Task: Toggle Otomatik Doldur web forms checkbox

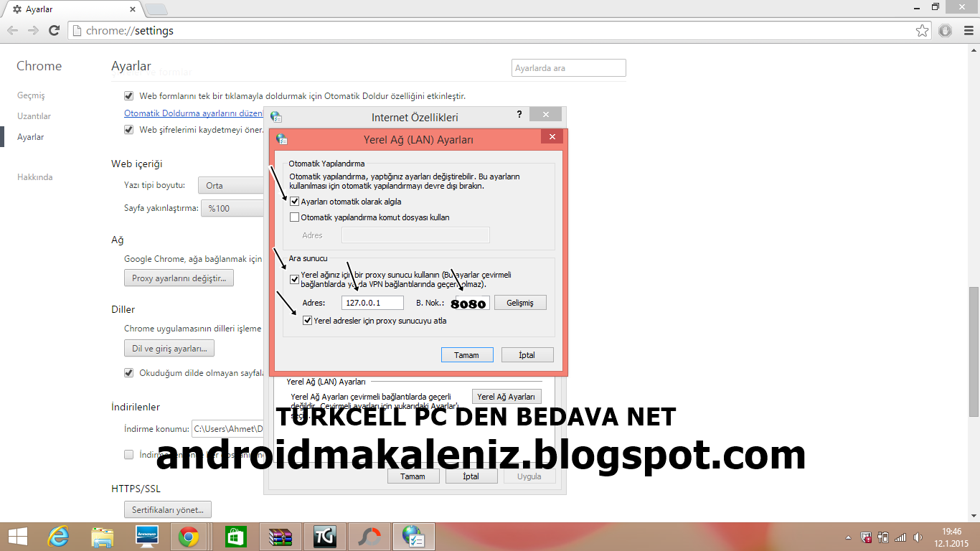Action: click(129, 95)
